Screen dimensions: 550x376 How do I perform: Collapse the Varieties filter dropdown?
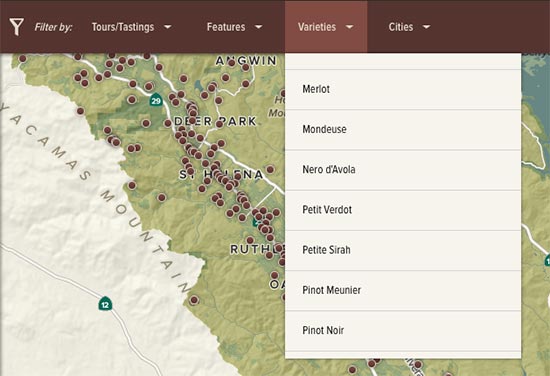[x=326, y=27]
